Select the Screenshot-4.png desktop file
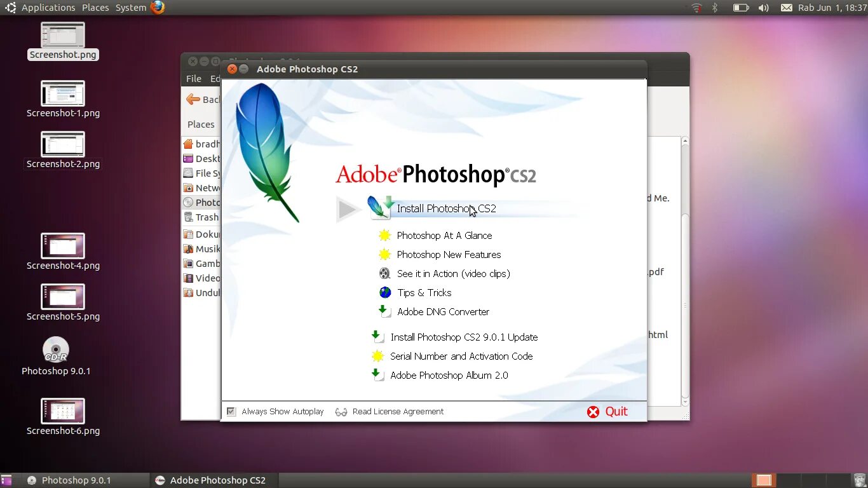Viewport: 868px width, 488px height. 63,246
